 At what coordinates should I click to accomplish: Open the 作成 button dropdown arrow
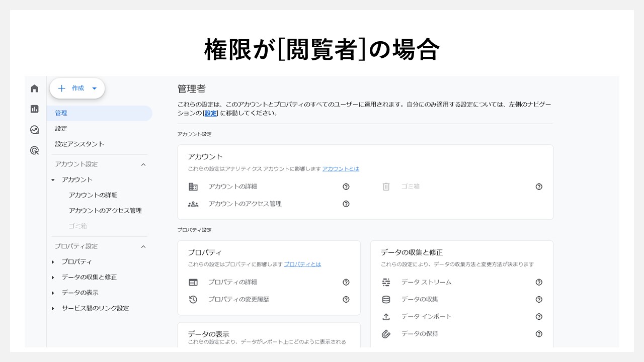pyautogui.click(x=94, y=88)
